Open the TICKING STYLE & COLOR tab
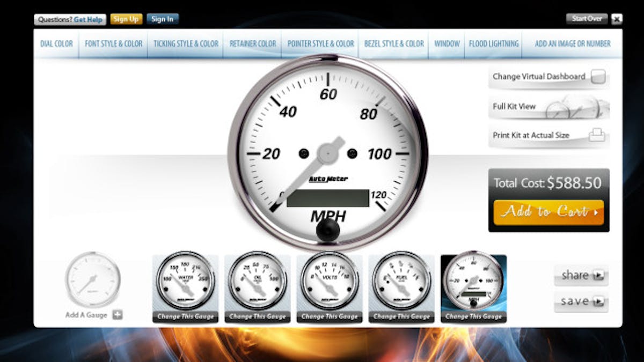This screenshot has height=362, width=644. 185,44
